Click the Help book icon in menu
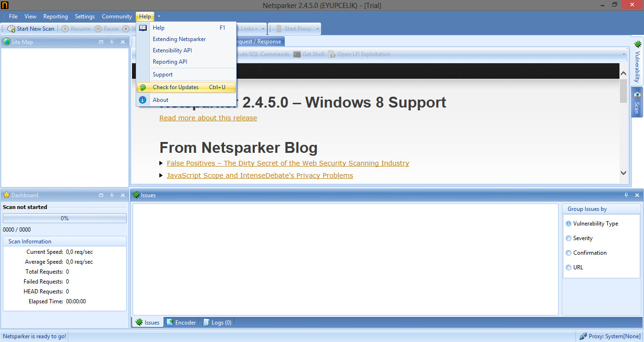Viewport: 644px width, 342px height. 143,28
